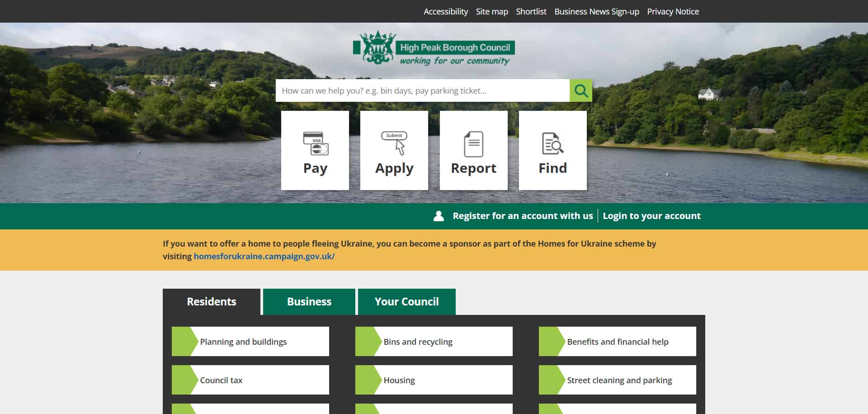Click the High Peak Borough Council logo
Viewport: 868px width, 414px height.
coord(434,48)
